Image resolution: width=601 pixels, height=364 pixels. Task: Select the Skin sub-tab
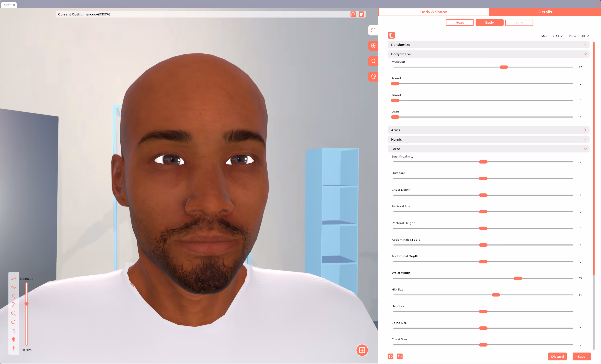pos(519,23)
